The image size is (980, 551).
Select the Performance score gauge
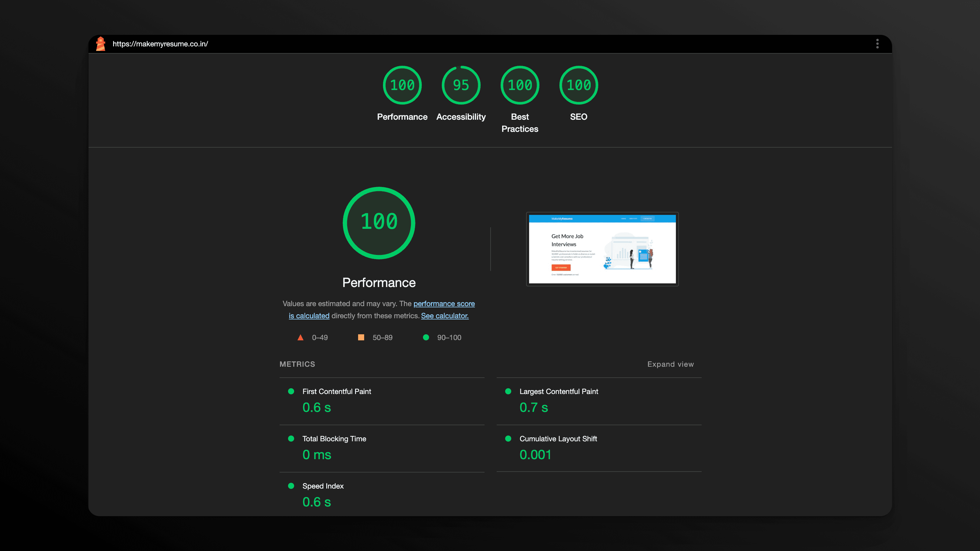[x=402, y=85]
